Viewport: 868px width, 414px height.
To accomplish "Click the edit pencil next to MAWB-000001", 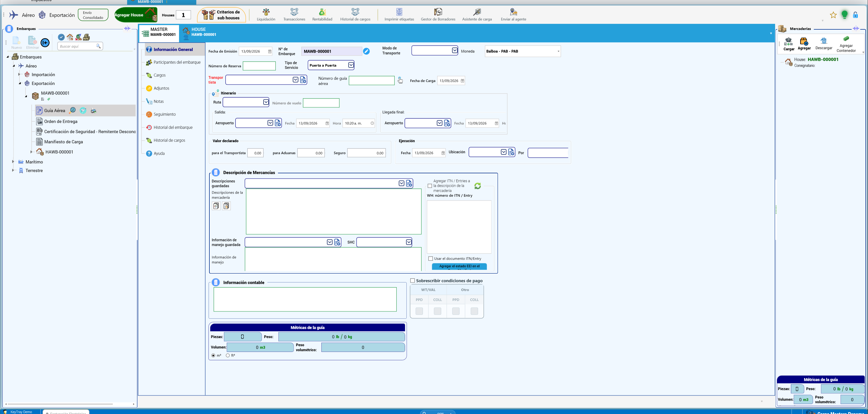I will pos(366,51).
